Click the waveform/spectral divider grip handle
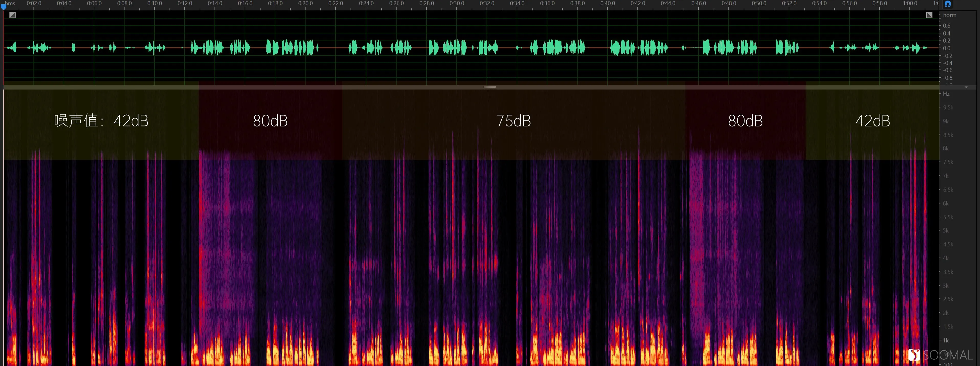Viewport: 980px width, 366px height. click(490, 87)
